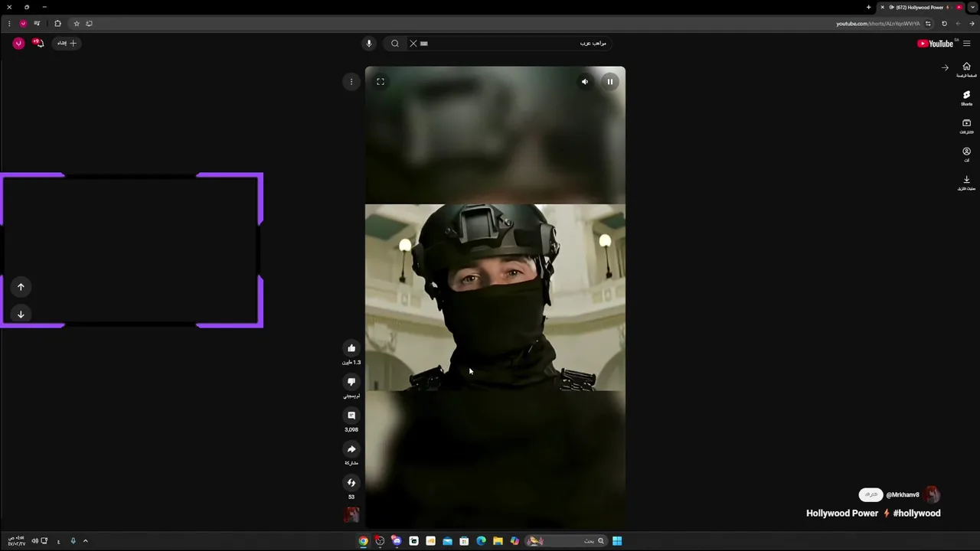This screenshot has height=551, width=980.
Task: Open the Chrome three-dot menu
Action: point(9,24)
